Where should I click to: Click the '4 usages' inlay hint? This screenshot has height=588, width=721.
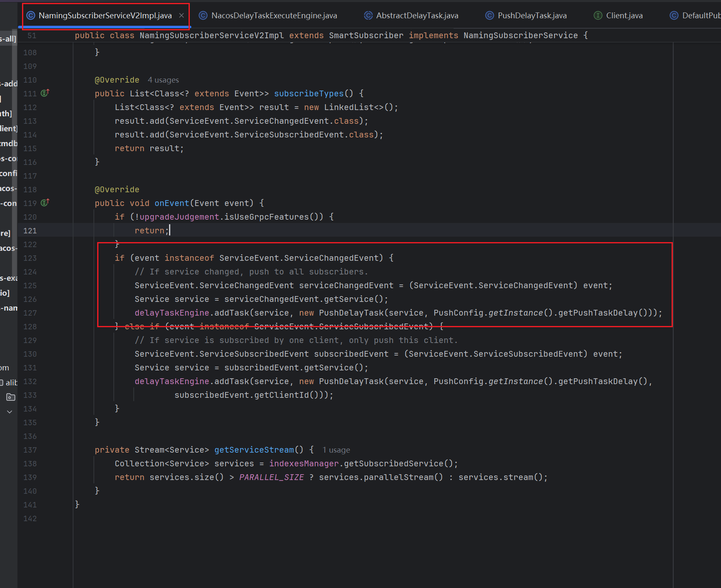point(163,80)
